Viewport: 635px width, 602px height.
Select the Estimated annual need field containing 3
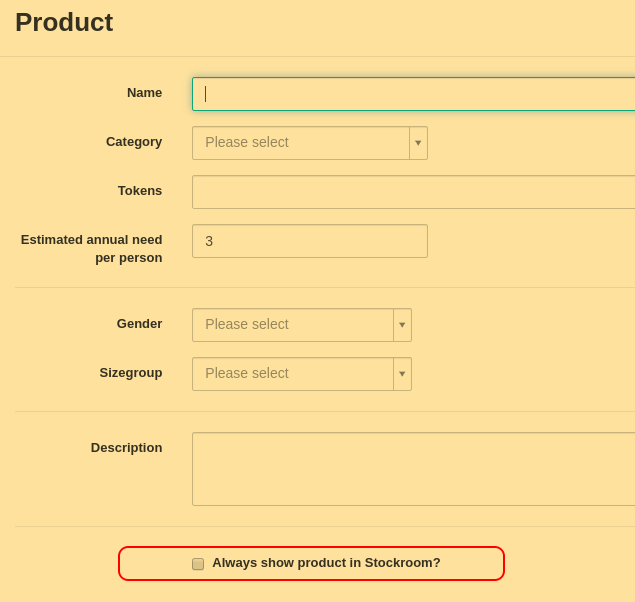(x=310, y=241)
